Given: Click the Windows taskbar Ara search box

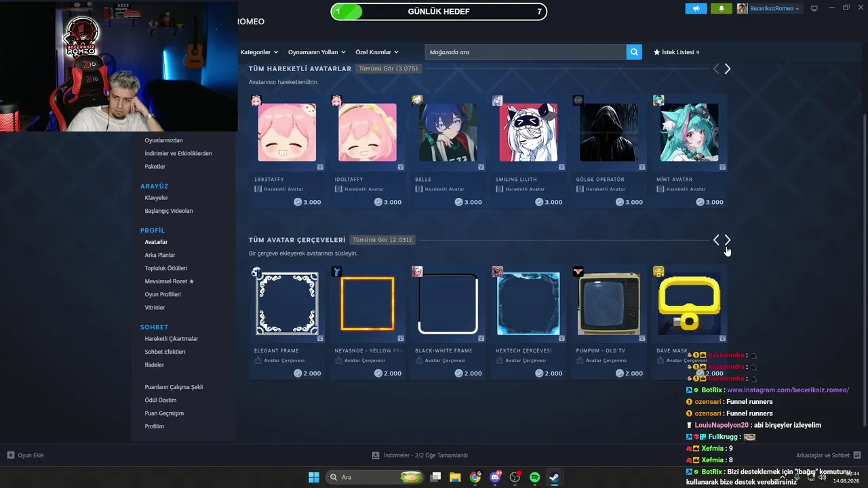Looking at the screenshot, I should click(x=376, y=477).
